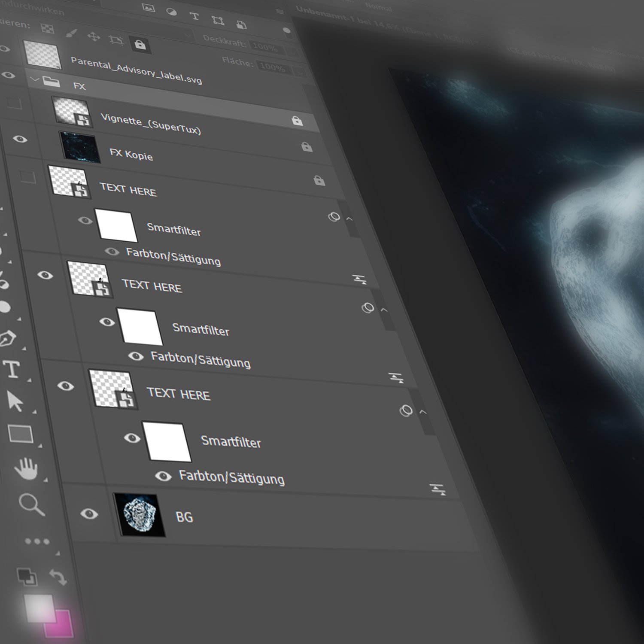Toggle Farbton/Sättigung eye under second TEXT HERE
The image size is (644, 644).
pos(136,356)
